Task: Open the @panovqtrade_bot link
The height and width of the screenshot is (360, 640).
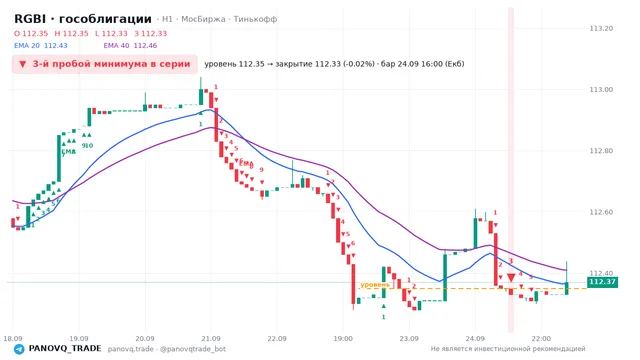Action: point(193,349)
